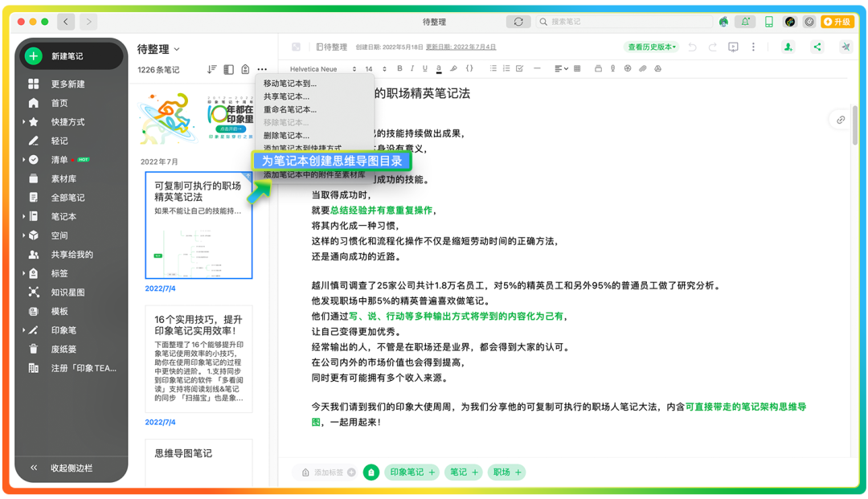Image resolution: width=868 pixels, height=499 pixels.
Task: Toggle italic formatting in the editor toolbar
Action: click(411, 68)
